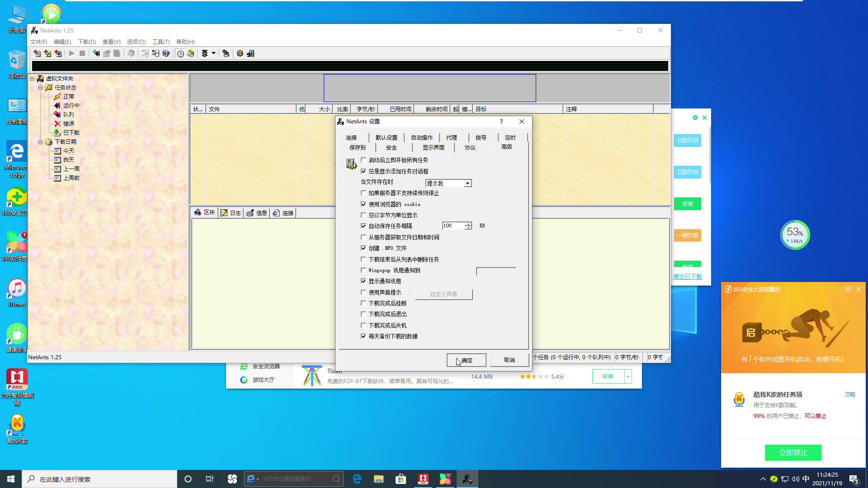The height and width of the screenshot is (488, 868).
Task: Increase the auto-save interval spinner value
Action: [468, 224]
